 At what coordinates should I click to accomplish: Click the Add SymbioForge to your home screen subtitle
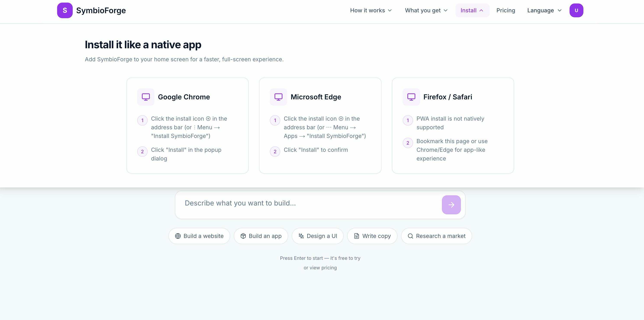tap(184, 59)
